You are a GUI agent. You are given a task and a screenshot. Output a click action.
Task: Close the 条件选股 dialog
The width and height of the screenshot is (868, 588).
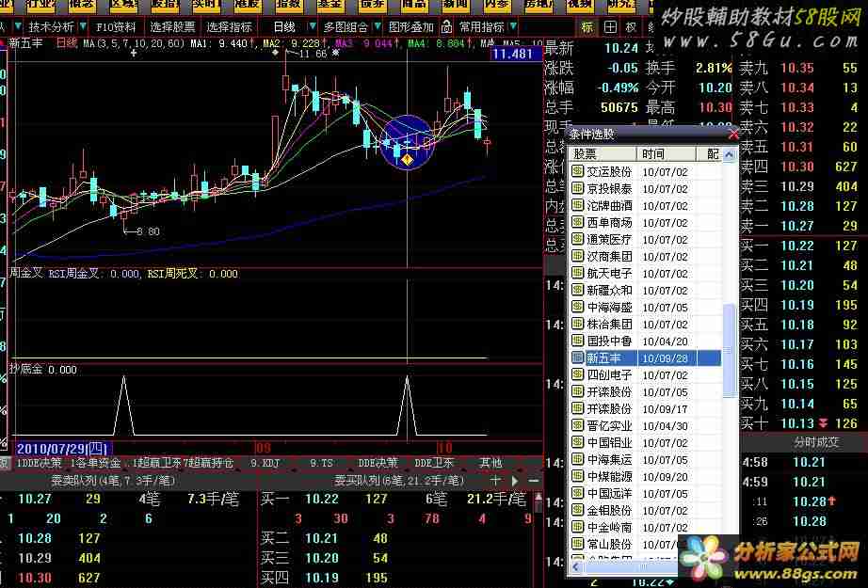point(734,135)
